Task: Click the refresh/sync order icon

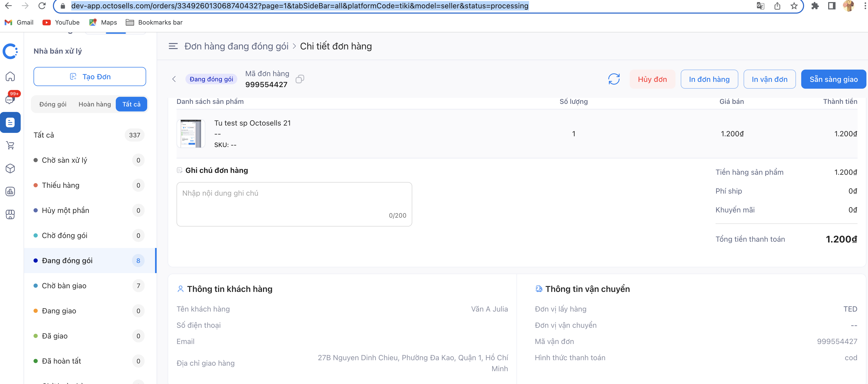Action: tap(613, 79)
